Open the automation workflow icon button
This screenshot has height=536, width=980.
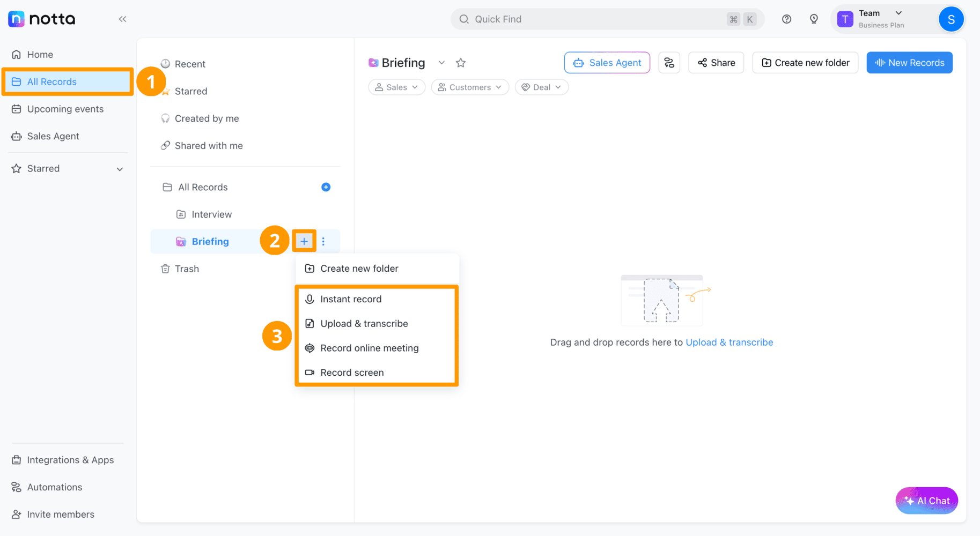point(669,63)
